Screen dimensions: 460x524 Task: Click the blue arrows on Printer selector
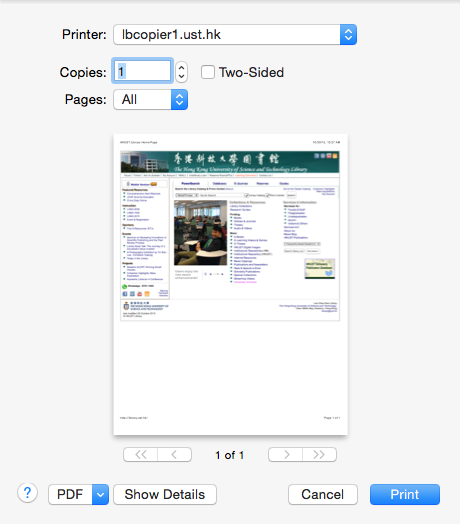(x=348, y=34)
